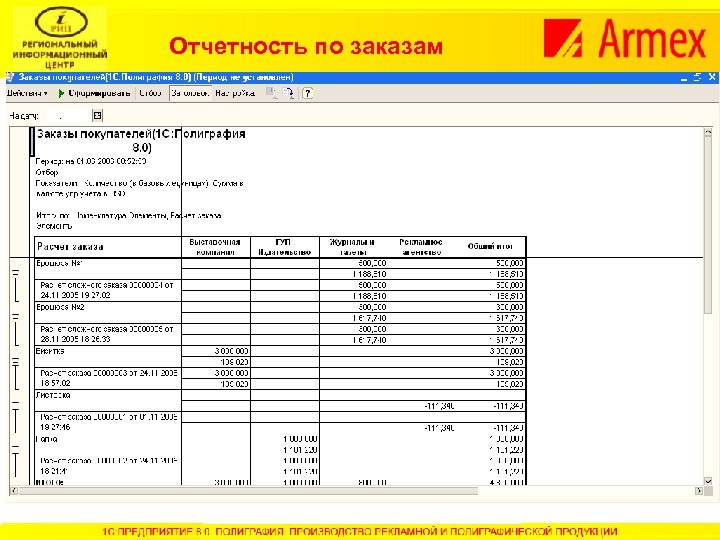Select -111,340 in Листовка Рекламное агентство cell
This screenshot has width=720, height=540.
click(422, 406)
